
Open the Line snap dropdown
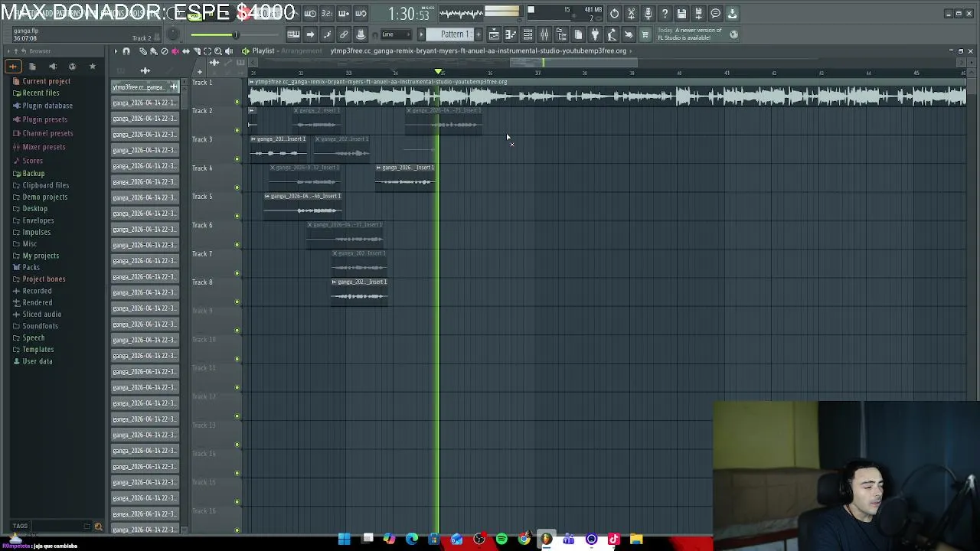397,34
